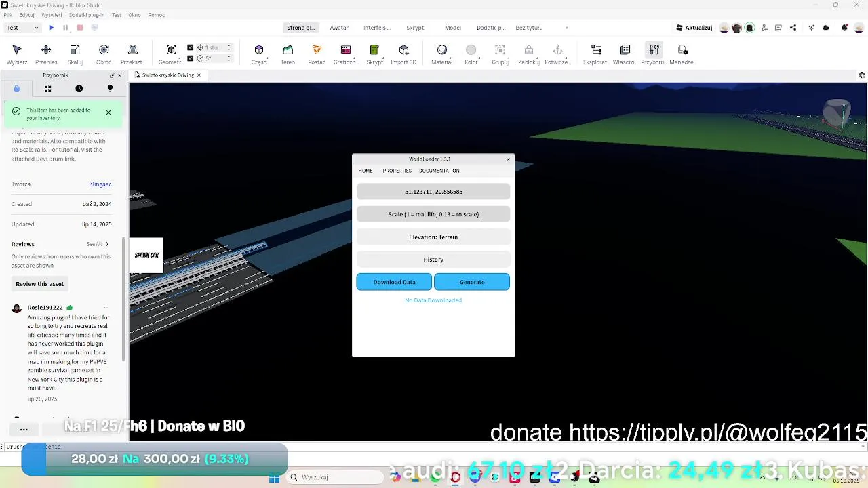Open the toolbox Creations lightbulb tab
The image size is (868, 488).
110,88
